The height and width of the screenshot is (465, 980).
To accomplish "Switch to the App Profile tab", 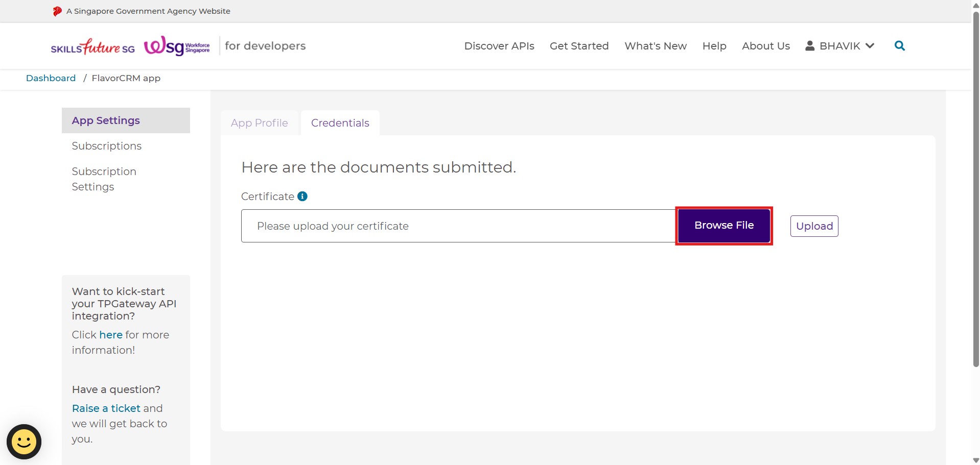I will [259, 123].
